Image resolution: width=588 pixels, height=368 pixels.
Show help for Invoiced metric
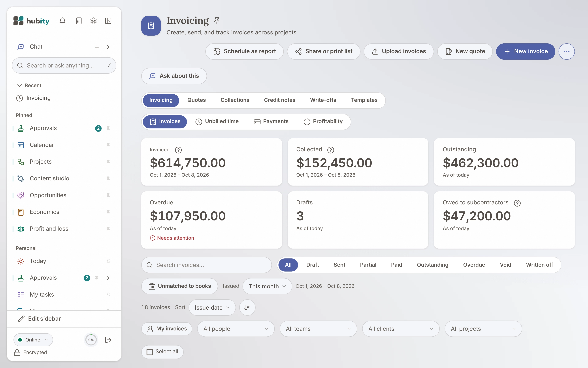(x=178, y=150)
